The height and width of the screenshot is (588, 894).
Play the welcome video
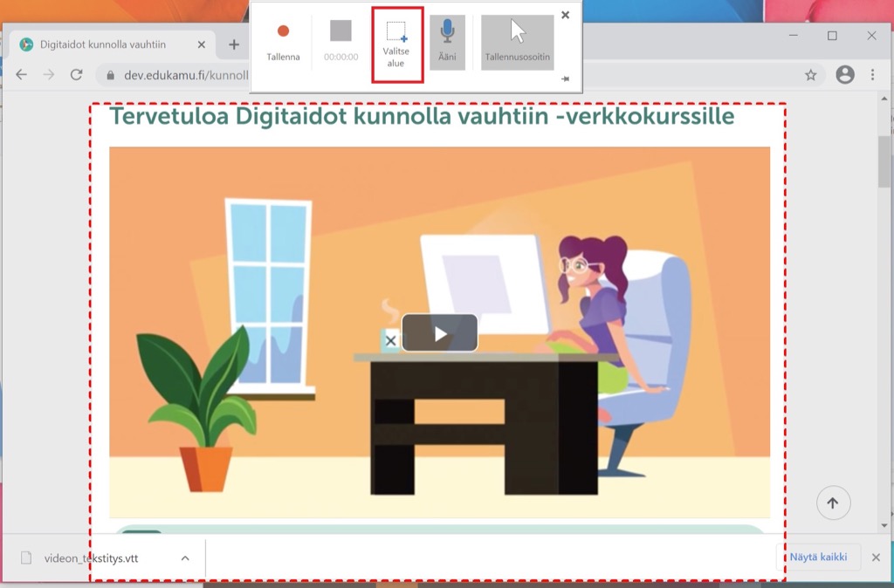click(440, 332)
